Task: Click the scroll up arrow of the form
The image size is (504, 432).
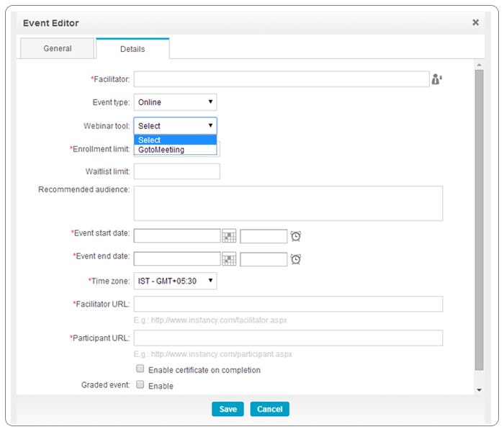Action: click(x=479, y=66)
